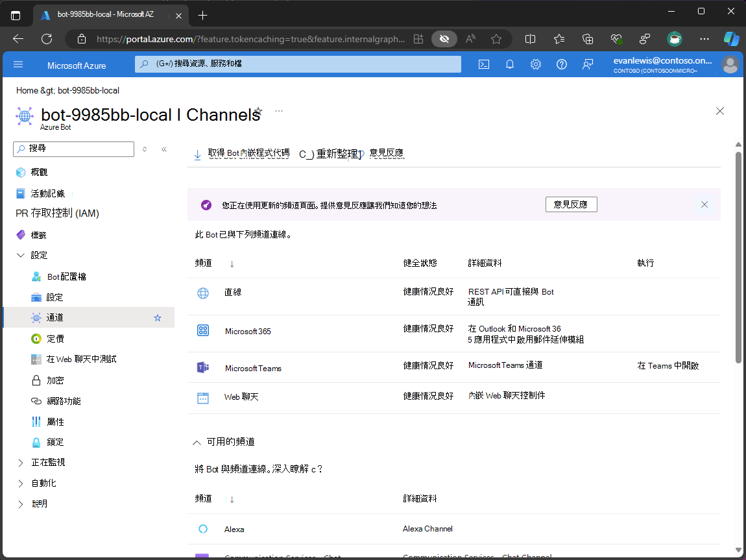Click the sidebar 搜尋 input box

(74, 149)
